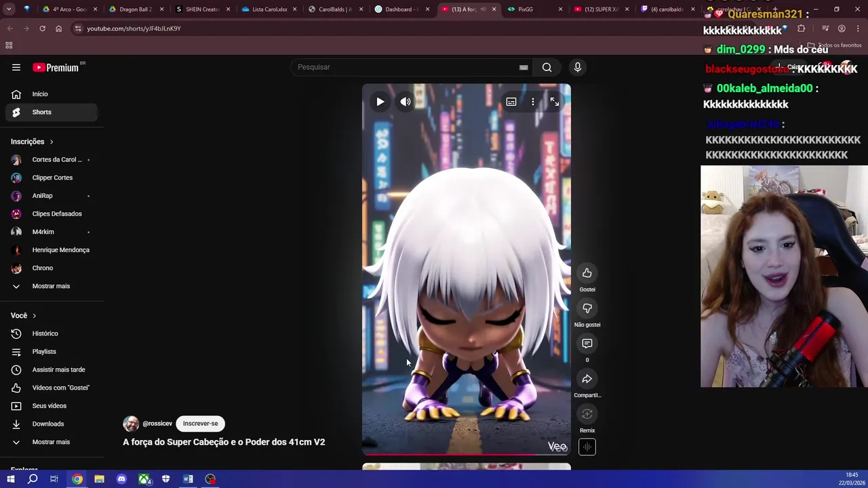Open Xbox app from taskbar
Screen dimensions: 868x488
pos(144,479)
